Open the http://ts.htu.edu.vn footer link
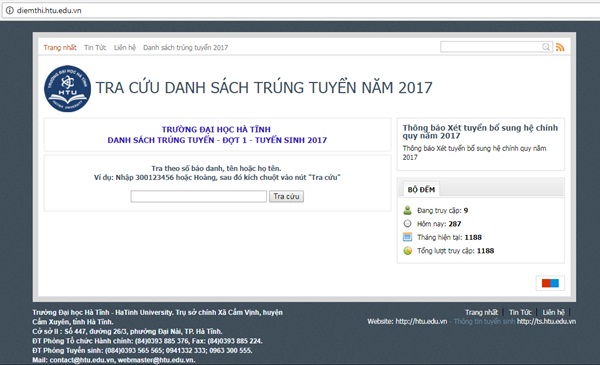This screenshot has height=365, width=600. pyautogui.click(x=546, y=321)
